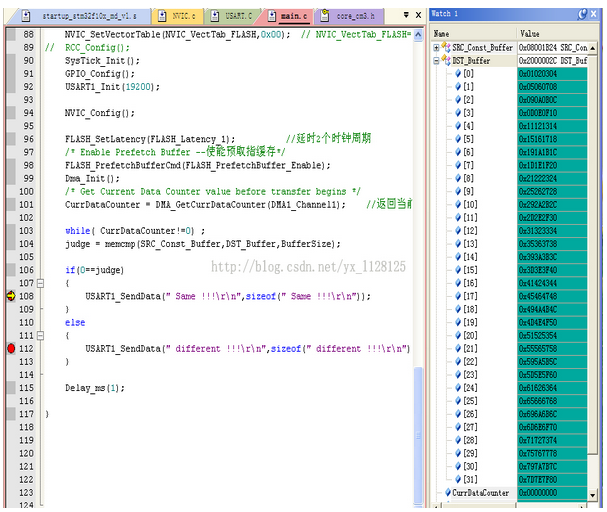The image size is (607, 512).
Task: Collapse the code fold at line 107
Action: pos(40,283)
